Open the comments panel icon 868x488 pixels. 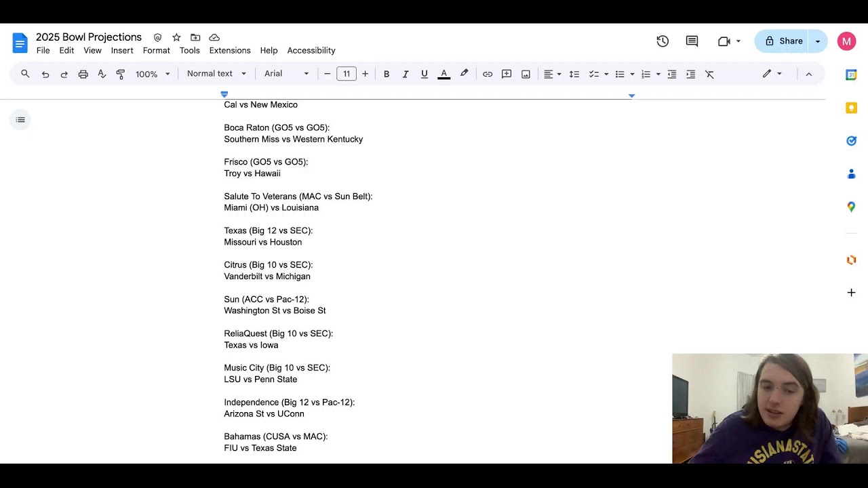[692, 41]
